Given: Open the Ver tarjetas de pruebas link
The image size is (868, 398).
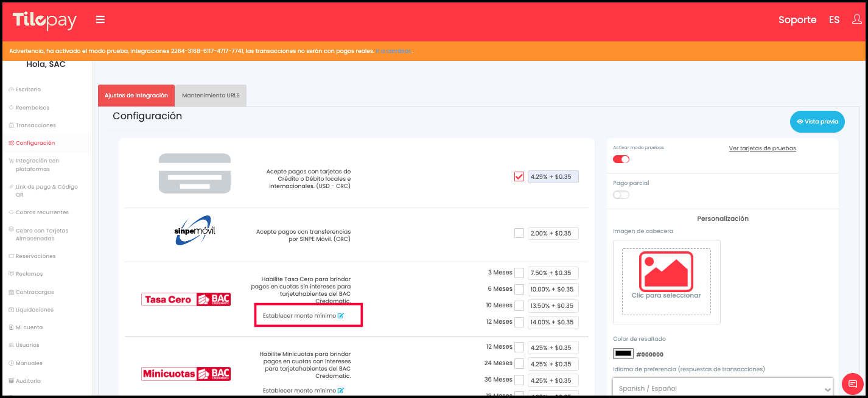Looking at the screenshot, I should tap(762, 148).
